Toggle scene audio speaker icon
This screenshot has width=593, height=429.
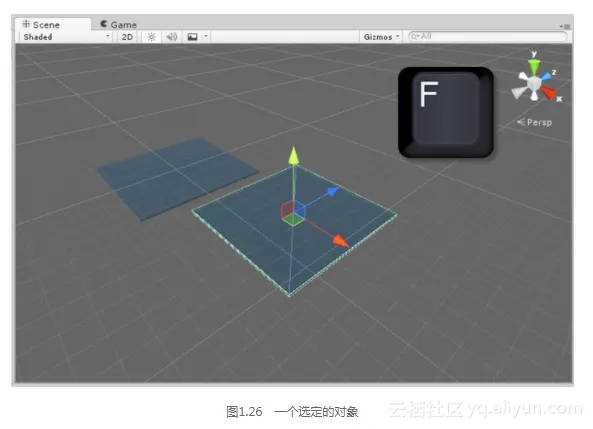172,37
